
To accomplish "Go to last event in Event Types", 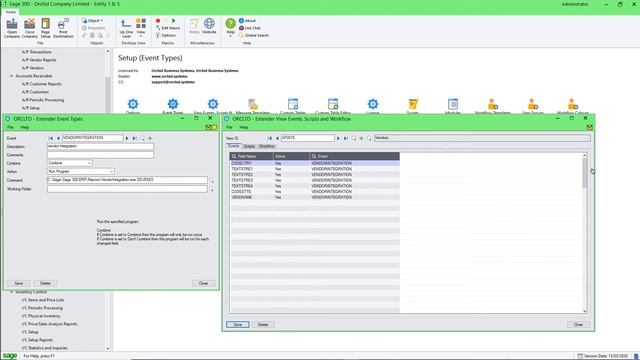I will coord(134,138).
